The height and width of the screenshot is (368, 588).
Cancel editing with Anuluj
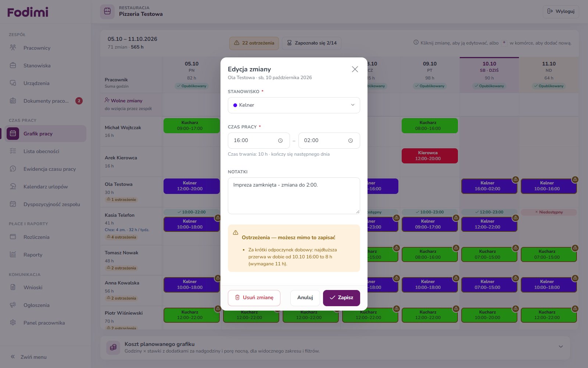[305, 298]
